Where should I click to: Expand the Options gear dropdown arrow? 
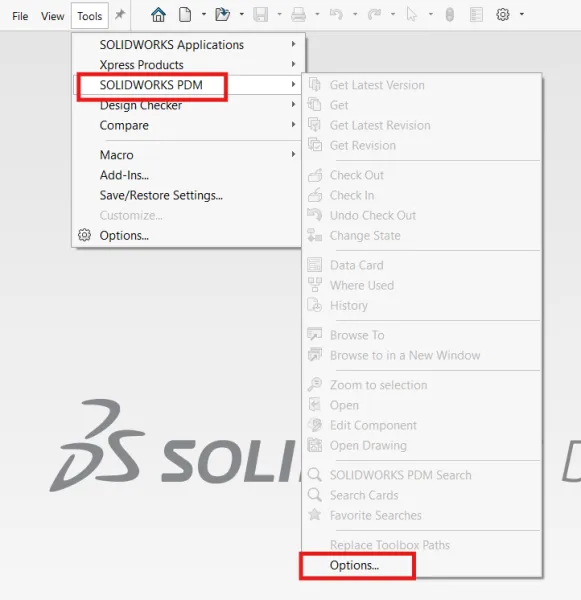522,15
